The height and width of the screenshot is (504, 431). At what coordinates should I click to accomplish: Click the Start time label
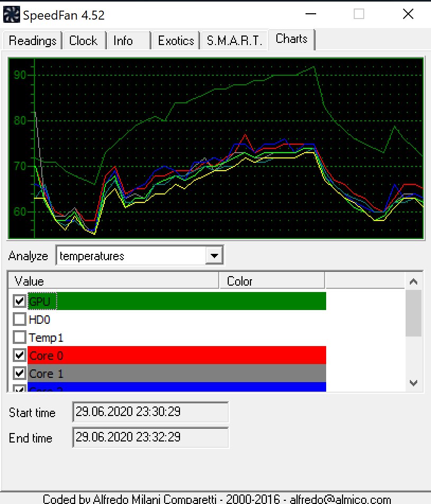[32, 412]
